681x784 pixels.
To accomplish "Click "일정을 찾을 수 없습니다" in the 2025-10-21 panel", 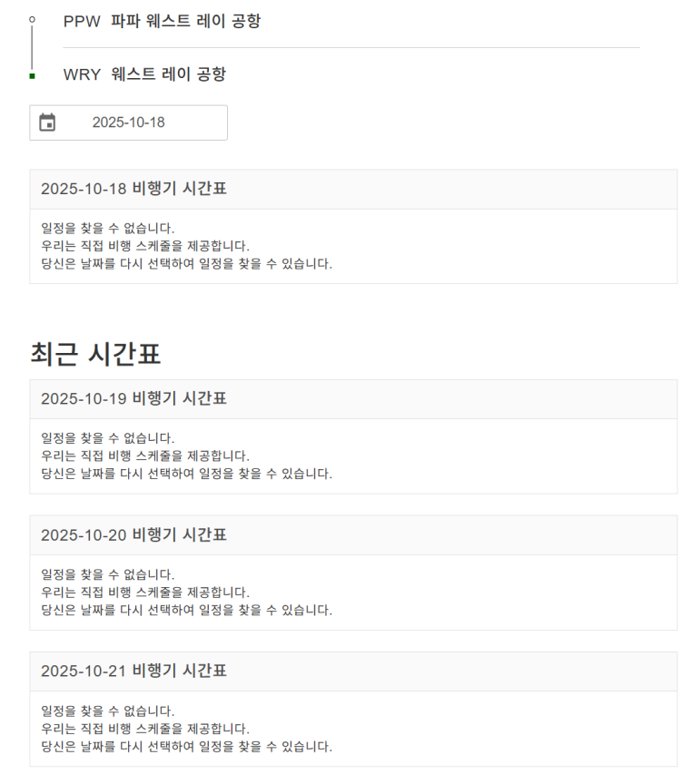I will pyautogui.click(x=108, y=710).
